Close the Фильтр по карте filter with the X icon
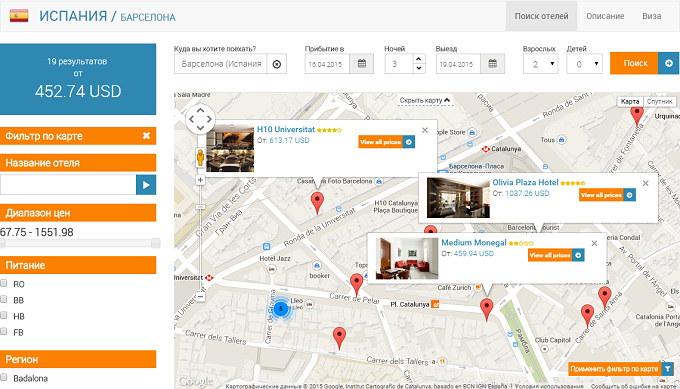This screenshot has width=680, height=389. 147,136
